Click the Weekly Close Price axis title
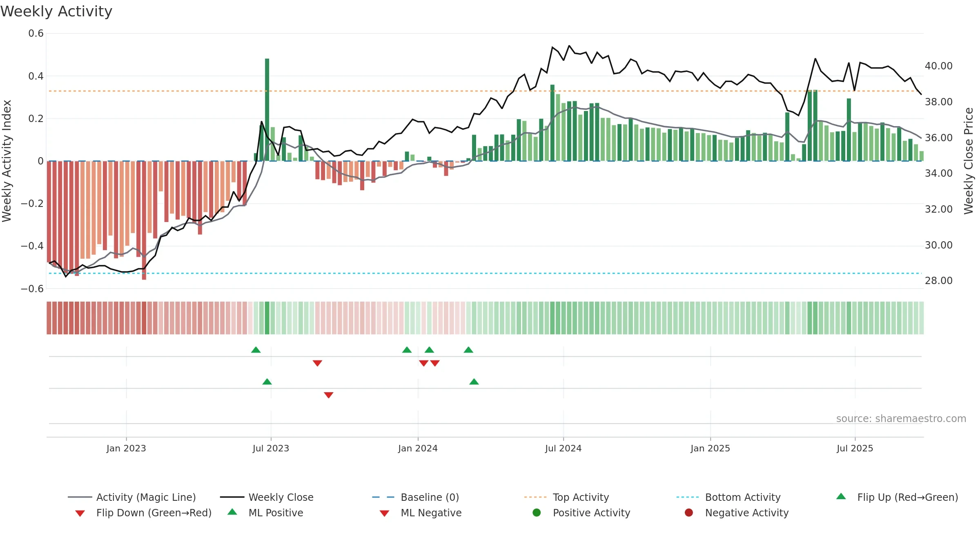The image size is (980, 551). click(969, 161)
